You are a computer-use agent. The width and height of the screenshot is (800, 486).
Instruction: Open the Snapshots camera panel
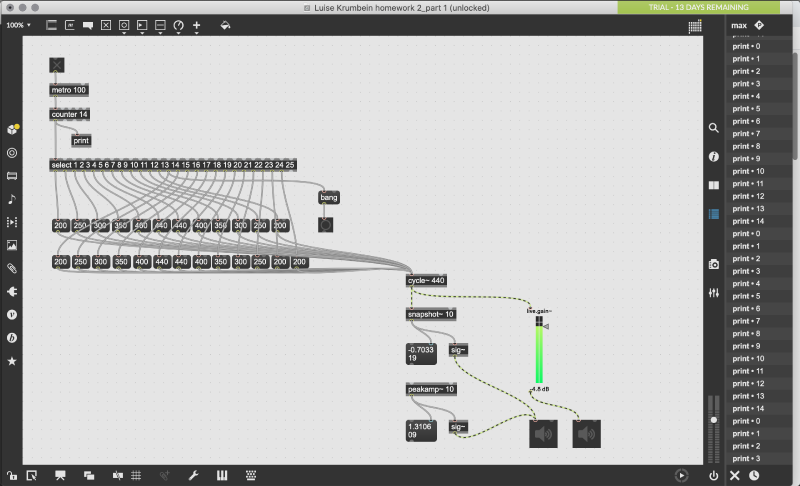point(714,264)
